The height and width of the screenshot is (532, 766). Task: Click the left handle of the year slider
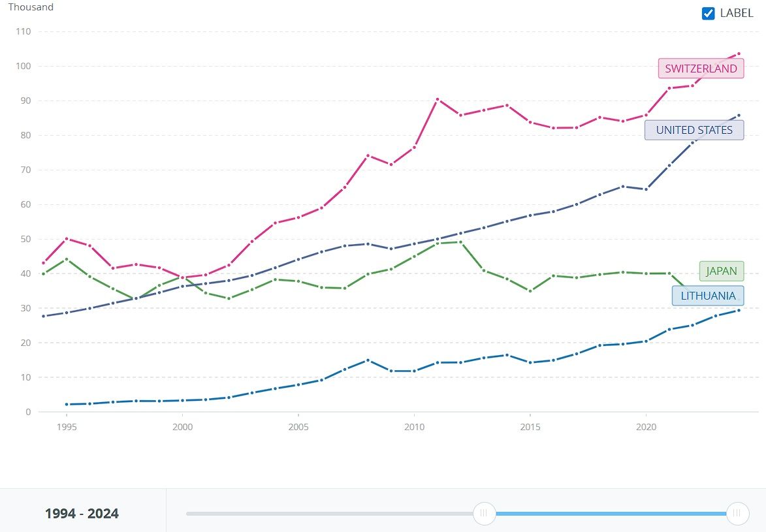tap(484, 513)
